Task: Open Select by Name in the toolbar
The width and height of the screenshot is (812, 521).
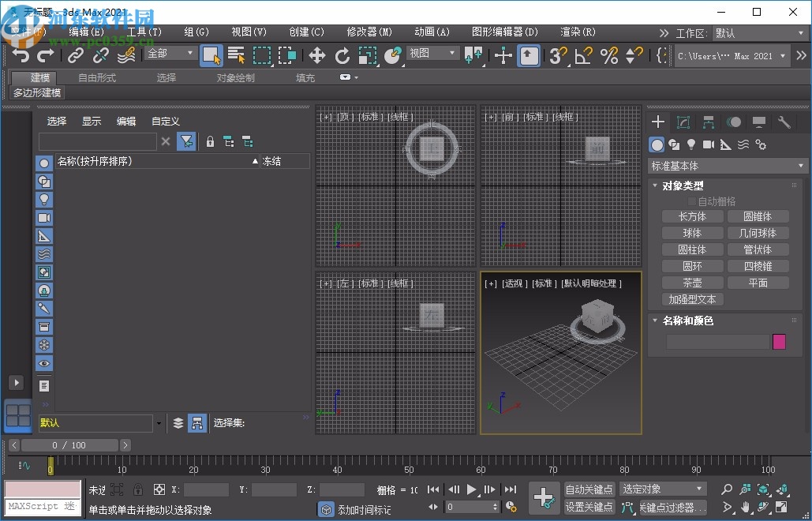Action: point(236,55)
